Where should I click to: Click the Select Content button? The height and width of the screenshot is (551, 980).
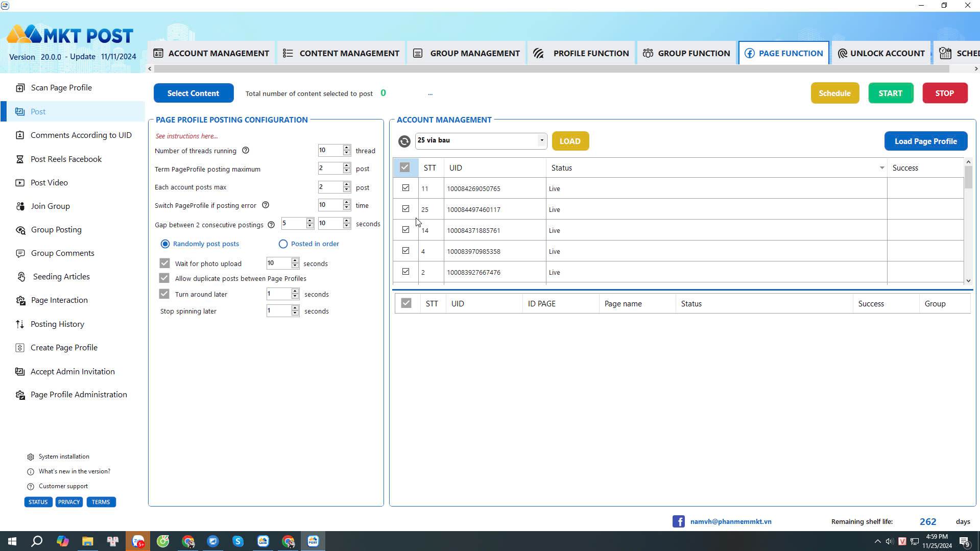click(x=194, y=93)
